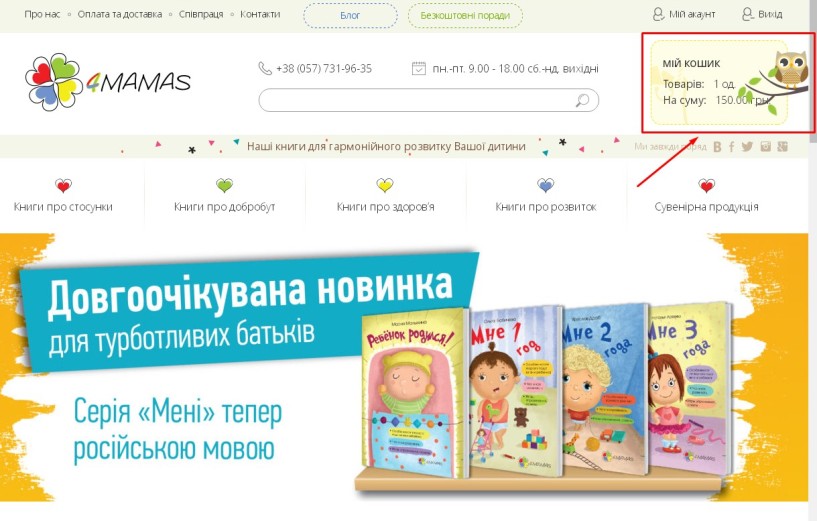This screenshot has width=817, height=521.
Task: Open the Facebook social icon
Action: pos(732,147)
